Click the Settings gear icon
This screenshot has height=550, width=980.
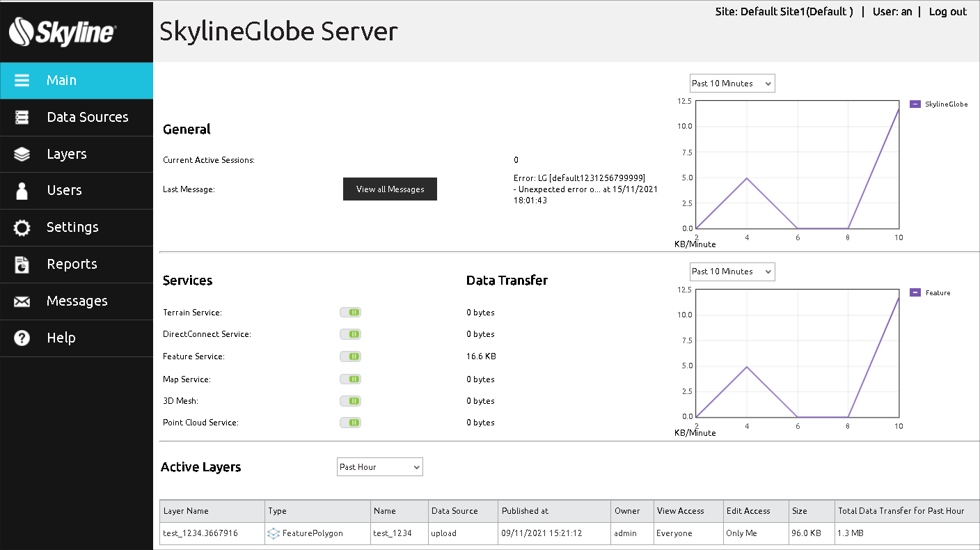coord(22,228)
